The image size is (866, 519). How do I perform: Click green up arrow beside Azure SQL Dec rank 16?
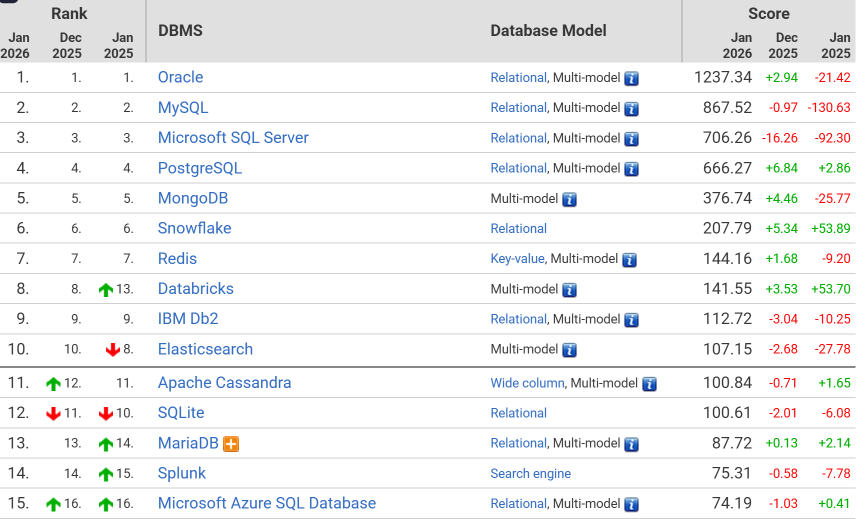pos(54,504)
